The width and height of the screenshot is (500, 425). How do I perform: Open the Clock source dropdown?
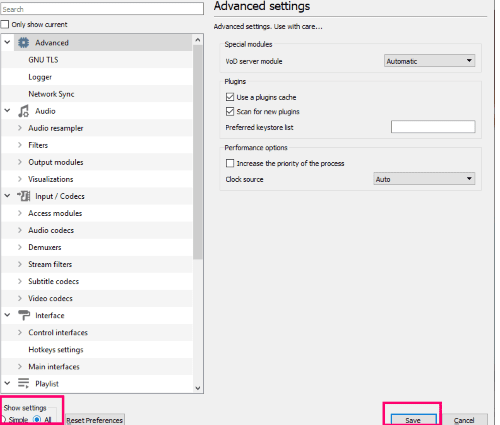click(424, 179)
